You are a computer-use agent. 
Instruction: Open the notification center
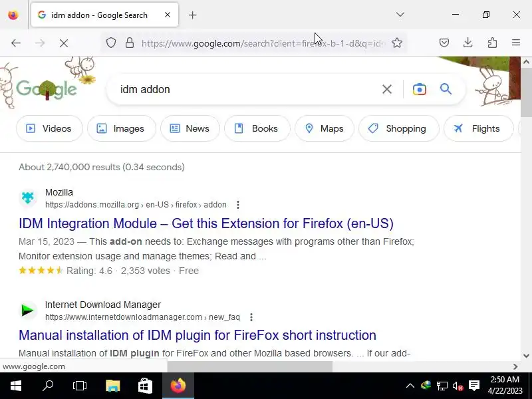474,386
